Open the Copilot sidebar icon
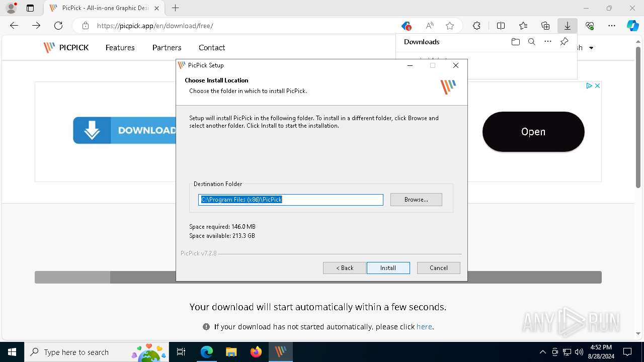 tap(633, 26)
